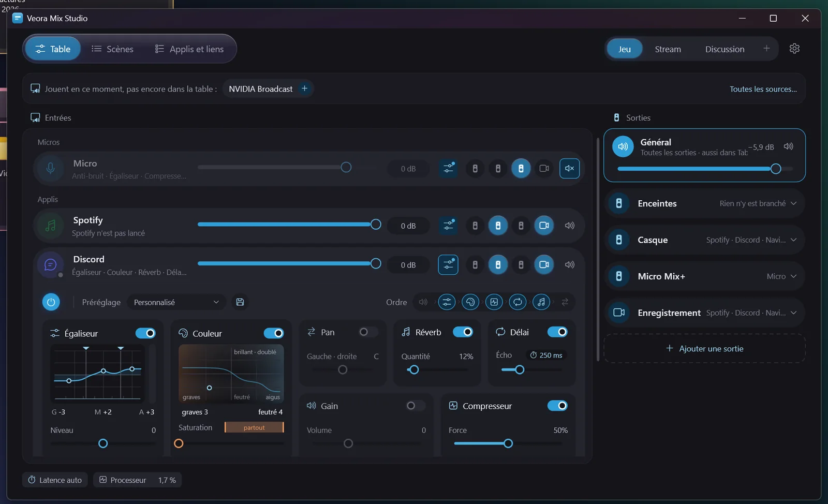828x504 pixels.
Task: Select the Réverb icon in effect order chain
Action: click(x=541, y=302)
